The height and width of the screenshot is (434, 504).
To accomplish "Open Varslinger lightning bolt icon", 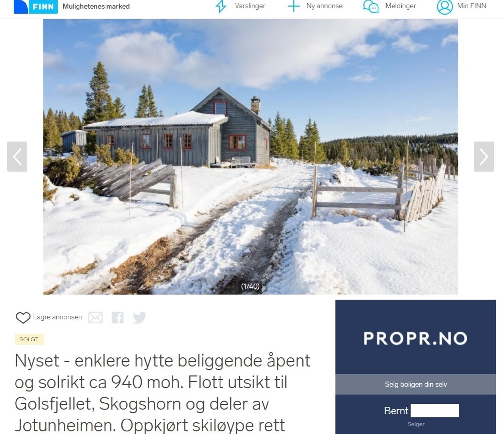I will coord(221,6).
